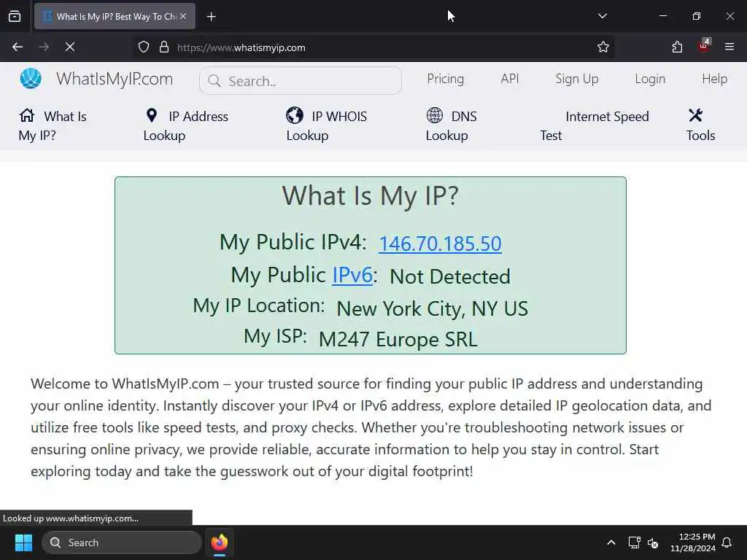Image resolution: width=747 pixels, height=560 pixels.
Task: Select the What Is My IP browser tab
Action: (115, 17)
